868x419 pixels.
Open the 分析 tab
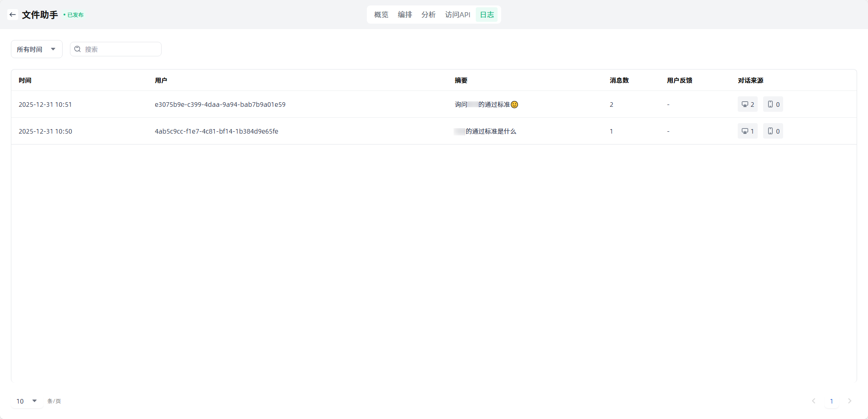click(428, 15)
